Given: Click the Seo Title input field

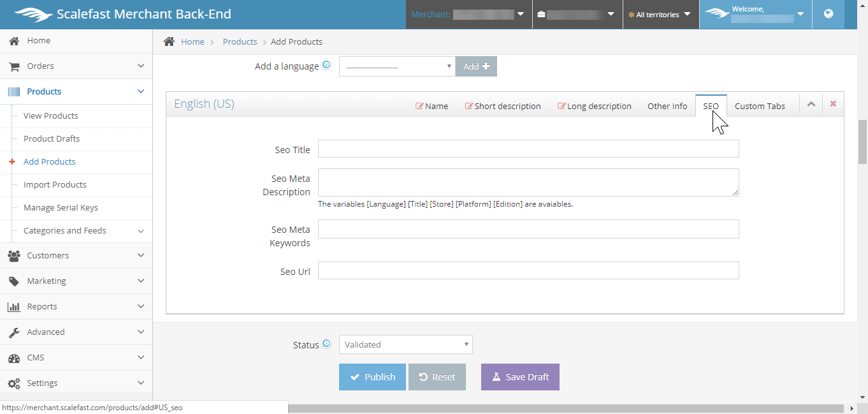Looking at the screenshot, I should 528,149.
